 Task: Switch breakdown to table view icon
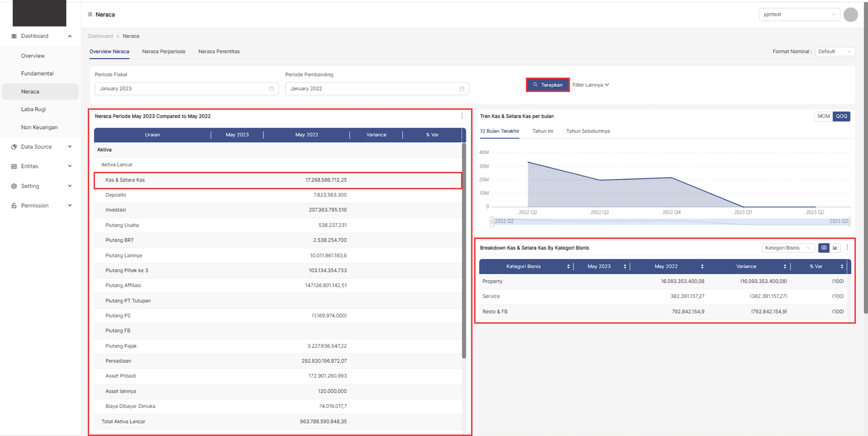tap(823, 248)
